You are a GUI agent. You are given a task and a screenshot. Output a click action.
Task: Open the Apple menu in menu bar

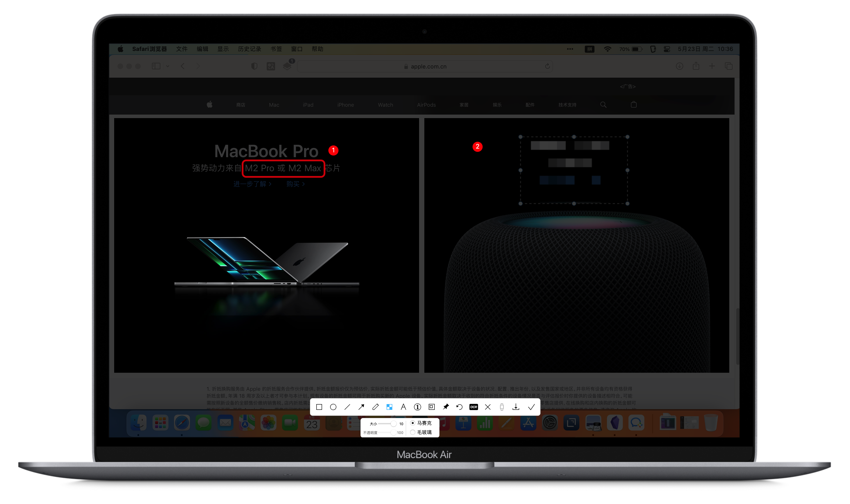click(x=121, y=49)
